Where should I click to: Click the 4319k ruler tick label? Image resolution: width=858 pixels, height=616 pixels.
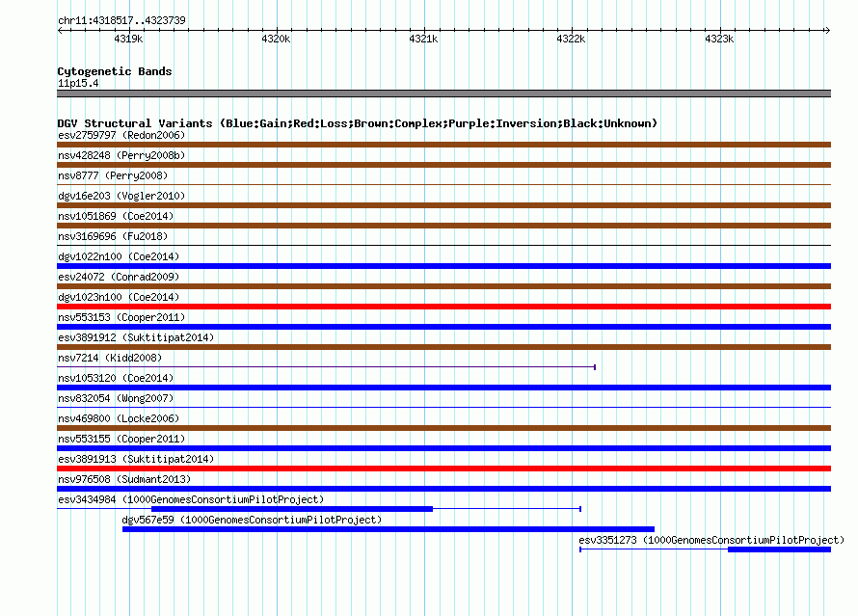128,39
